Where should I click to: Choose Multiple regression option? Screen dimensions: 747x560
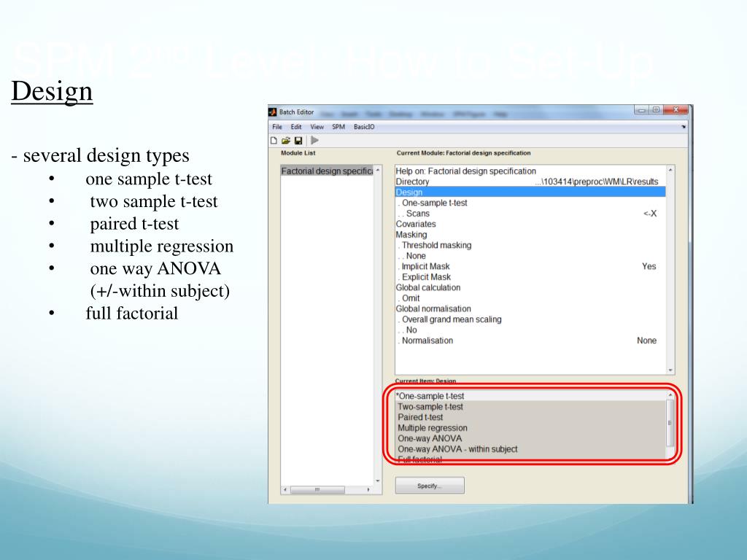coord(530,427)
